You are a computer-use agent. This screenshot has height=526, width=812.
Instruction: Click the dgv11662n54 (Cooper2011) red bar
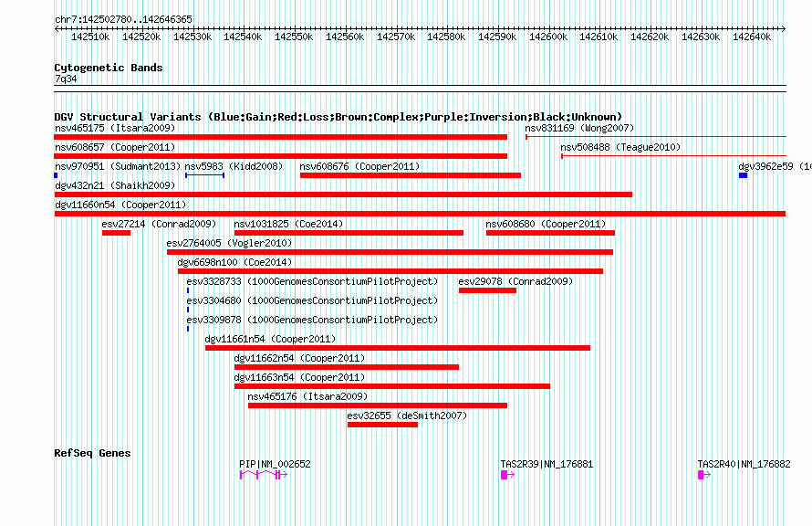pyautogui.click(x=347, y=367)
